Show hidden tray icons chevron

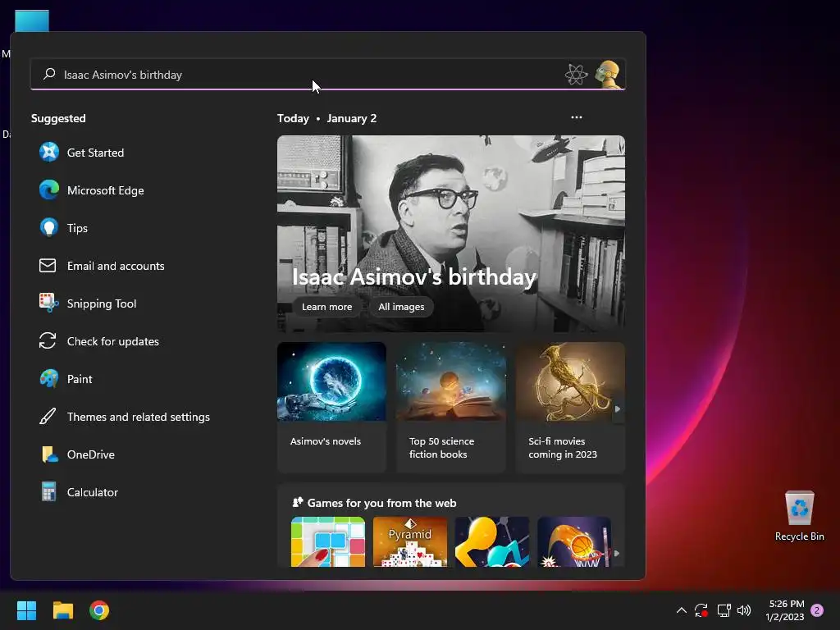click(682, 610)
